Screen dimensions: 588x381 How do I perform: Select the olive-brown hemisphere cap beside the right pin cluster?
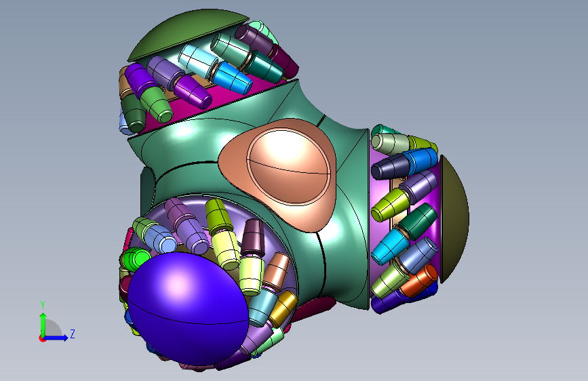454,220
